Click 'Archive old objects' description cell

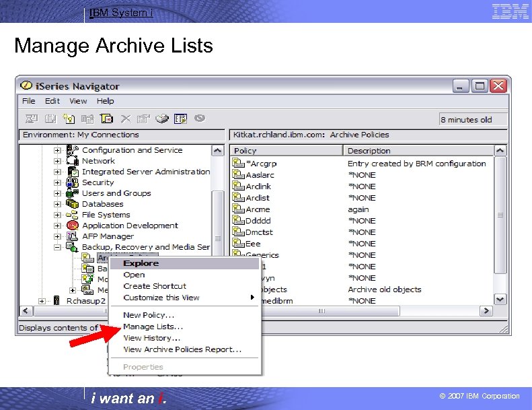tap(385, 289)
